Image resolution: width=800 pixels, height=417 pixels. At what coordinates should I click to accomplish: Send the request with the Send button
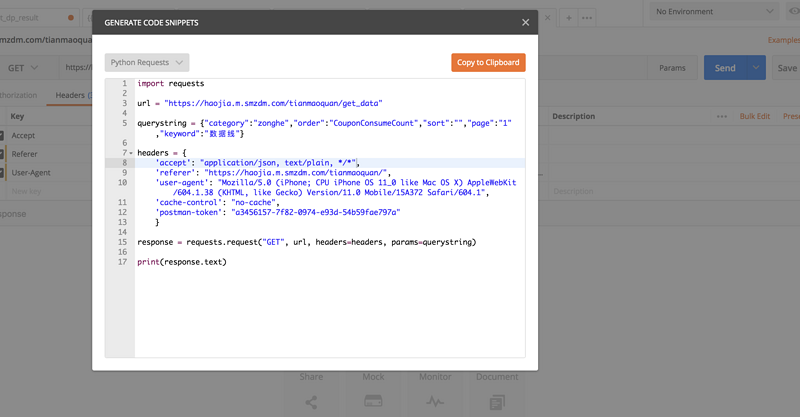[725, 68]
